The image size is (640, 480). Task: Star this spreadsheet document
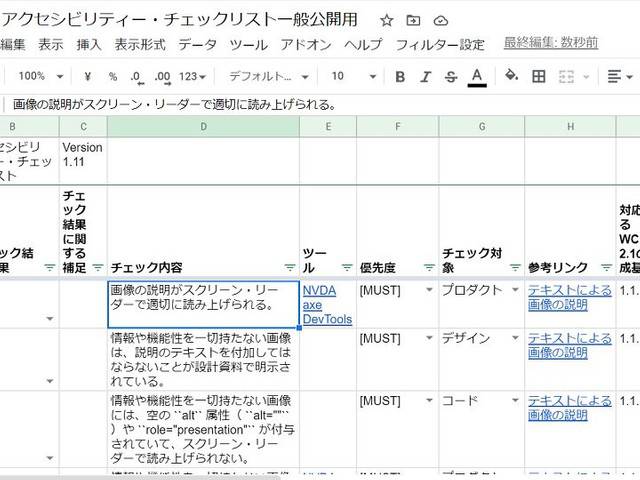pyautogui.click(x=386, y=20)
